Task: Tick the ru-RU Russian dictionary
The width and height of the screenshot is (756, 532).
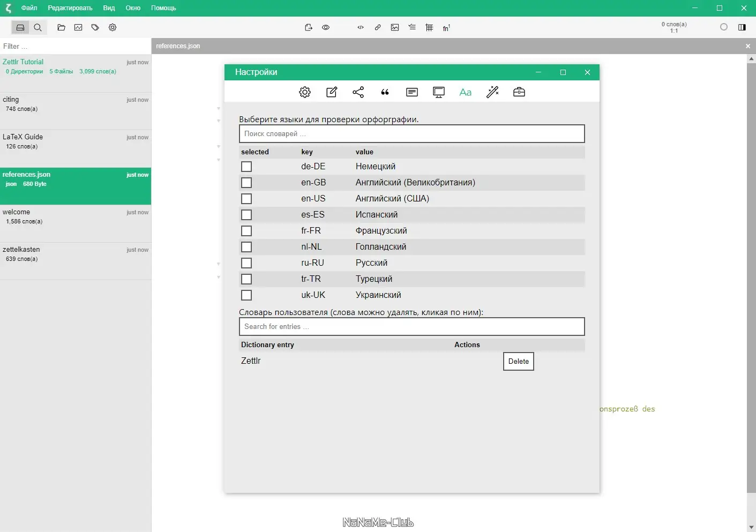Action: tap(246, 263)
